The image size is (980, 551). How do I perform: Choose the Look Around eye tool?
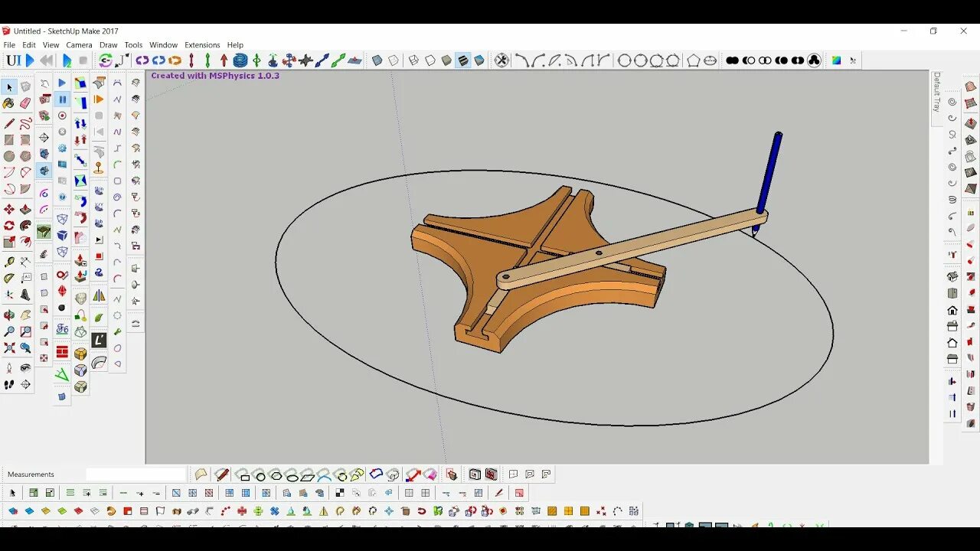[x=25, y=368]
